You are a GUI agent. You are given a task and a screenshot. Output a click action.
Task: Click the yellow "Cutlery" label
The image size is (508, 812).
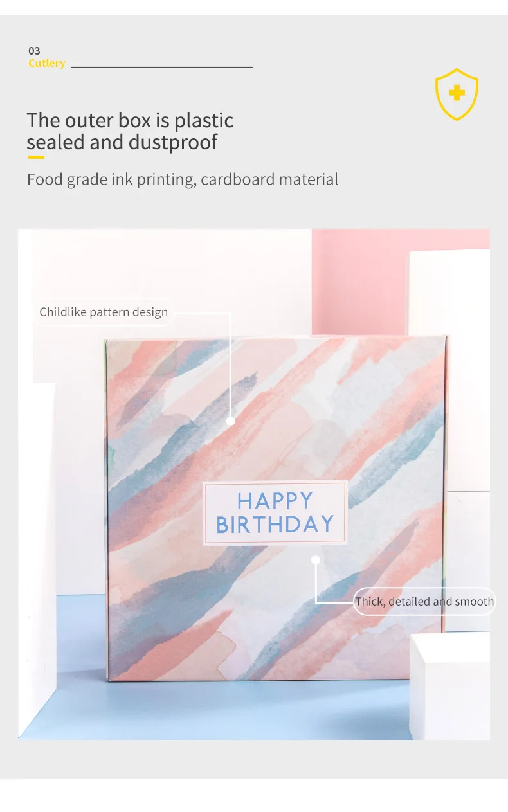[46, 63]
